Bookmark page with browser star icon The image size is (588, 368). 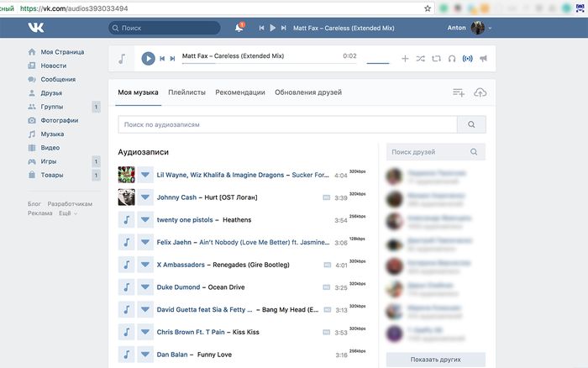click(428, 8)
